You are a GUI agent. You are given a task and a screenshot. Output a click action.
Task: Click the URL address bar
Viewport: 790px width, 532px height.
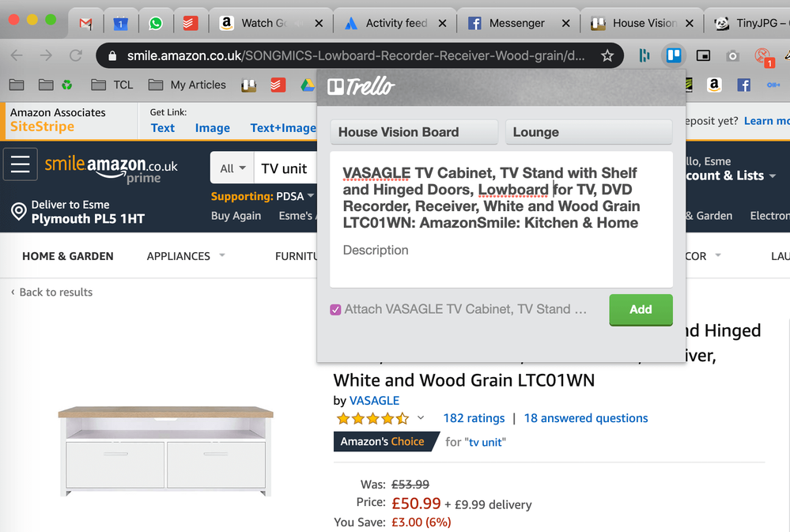(355, 55)
